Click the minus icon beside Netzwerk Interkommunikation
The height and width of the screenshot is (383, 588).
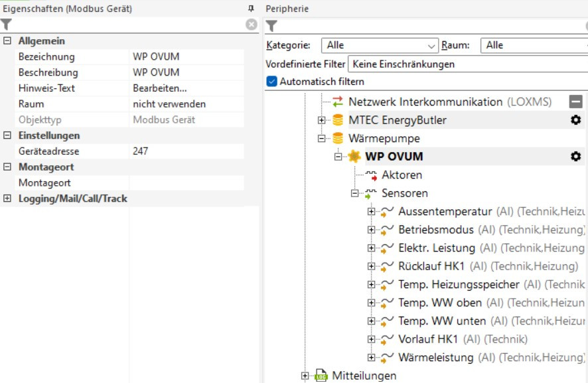tap(575, 102)
